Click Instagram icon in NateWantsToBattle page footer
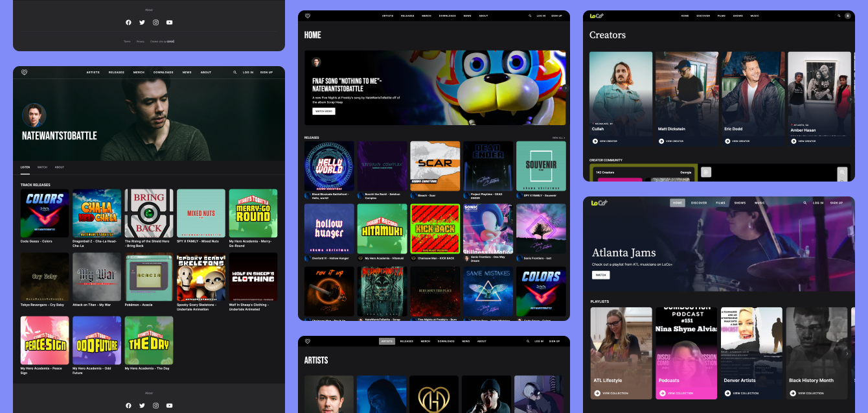Screen dimensions: 868x413 coord(155,405)
